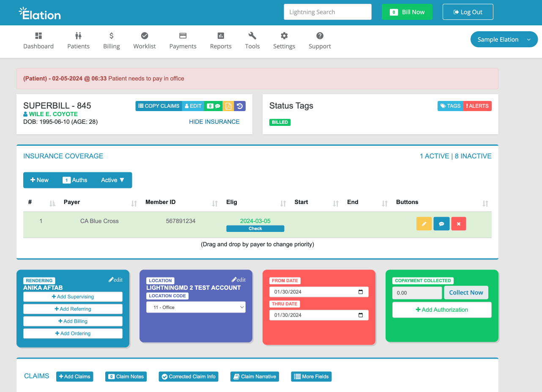Open the Reports menu
Screen dimensions: 542x392
[221, 41]
